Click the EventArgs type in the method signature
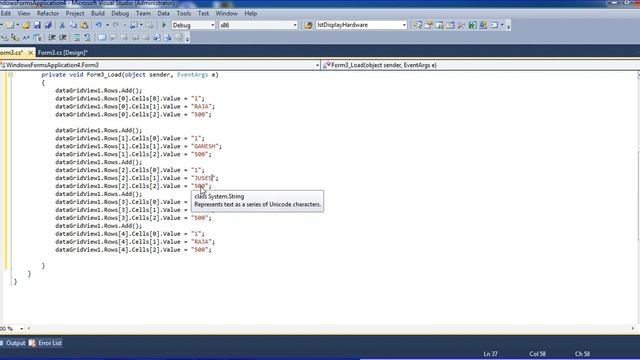640x360 pixels. (192, 75)
